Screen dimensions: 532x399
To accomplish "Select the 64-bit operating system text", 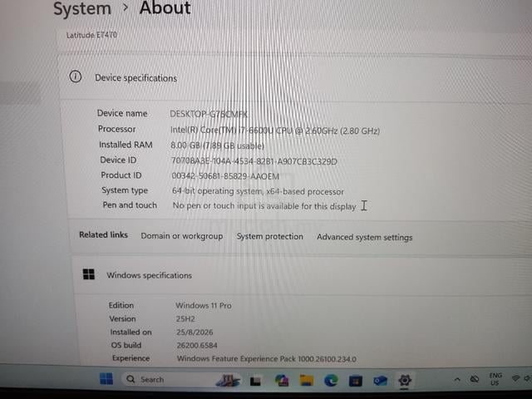I will click(x=258, y=191).
